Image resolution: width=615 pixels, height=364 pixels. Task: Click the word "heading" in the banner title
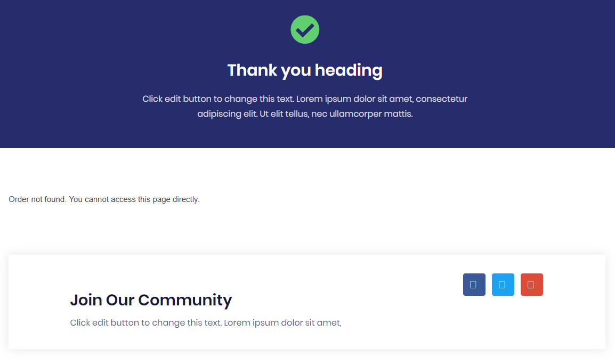coord(349,70)
